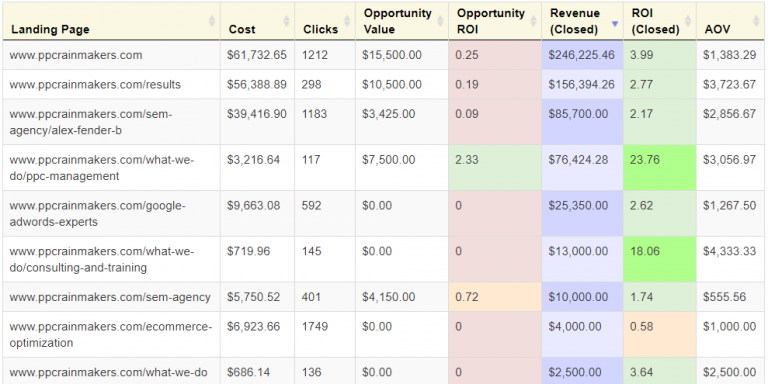The height and width of the screenshot is (384, 768).
Task: Click the orange 0.72 Opportunity ROI cell
Action: [495, 297]
